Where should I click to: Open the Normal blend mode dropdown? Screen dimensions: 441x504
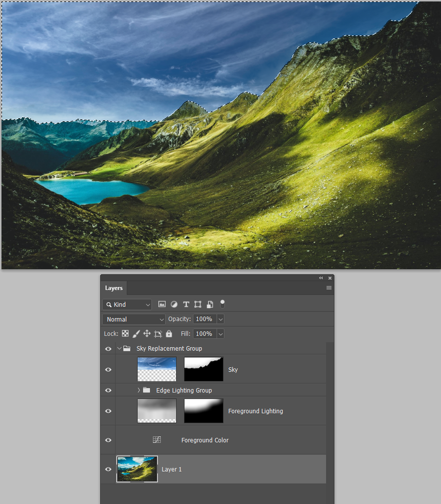tap(134, 319)
